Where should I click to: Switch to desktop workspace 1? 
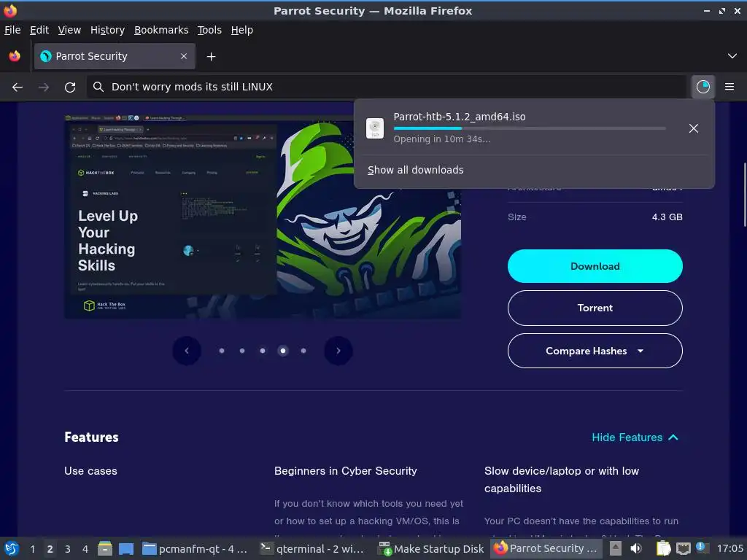(32, 549)
